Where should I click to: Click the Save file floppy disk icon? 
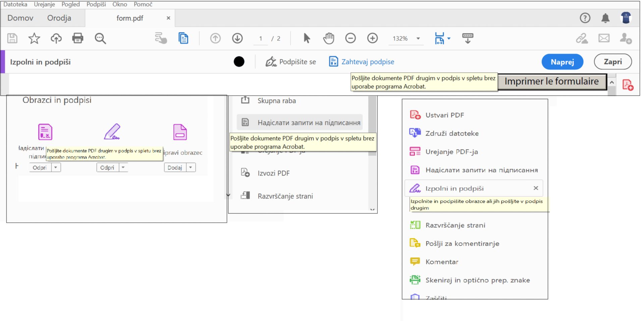pyautogui.click(x=12, y=38)
